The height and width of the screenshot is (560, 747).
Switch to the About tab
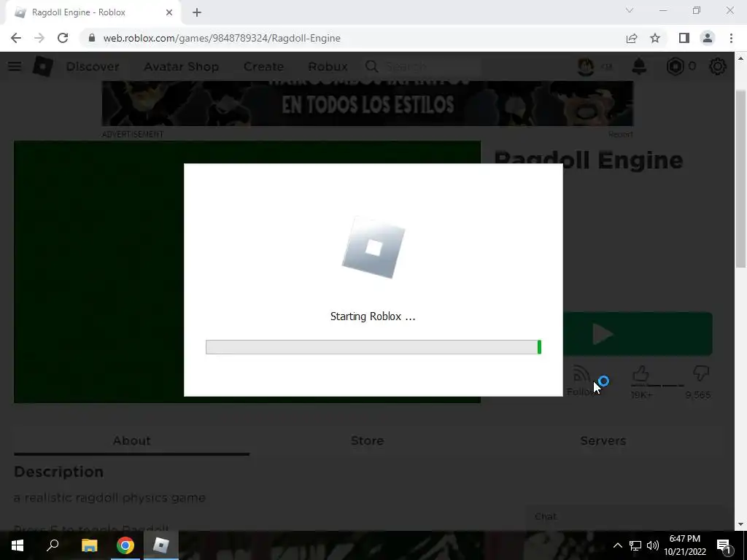131,440
